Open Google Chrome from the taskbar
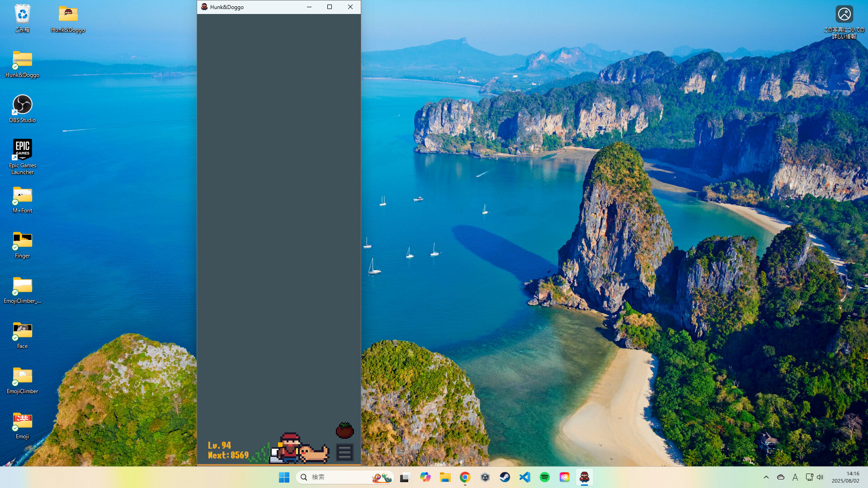The width and height of the screenshot is (868, 488). pos(464,477)
